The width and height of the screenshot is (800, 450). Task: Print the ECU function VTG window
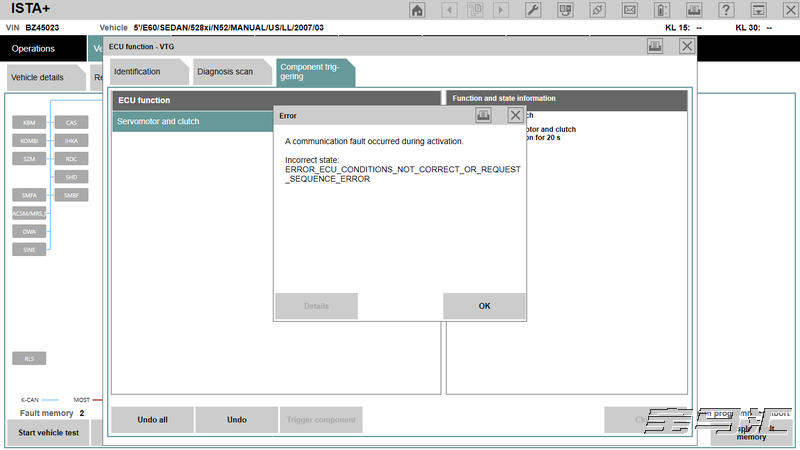655,46
